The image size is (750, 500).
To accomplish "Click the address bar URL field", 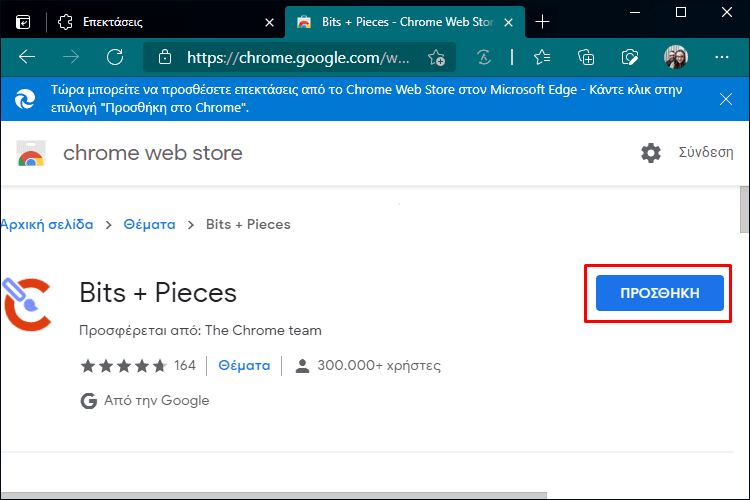I will 298,58.
